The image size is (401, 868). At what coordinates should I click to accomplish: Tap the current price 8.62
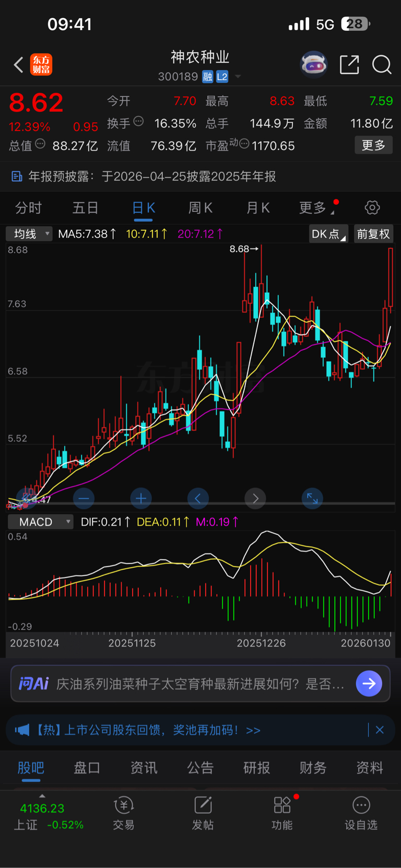coord(36,102)
